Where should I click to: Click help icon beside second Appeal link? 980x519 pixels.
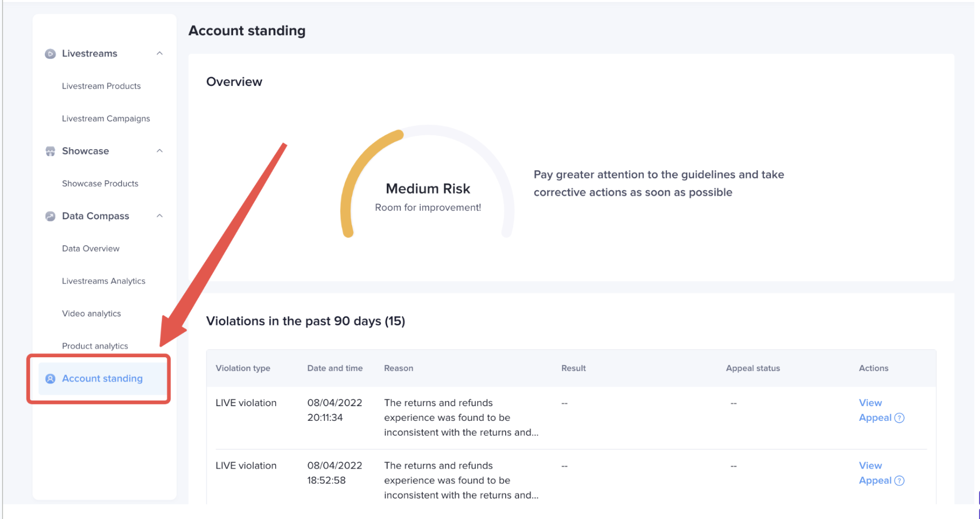click(900, 481)
